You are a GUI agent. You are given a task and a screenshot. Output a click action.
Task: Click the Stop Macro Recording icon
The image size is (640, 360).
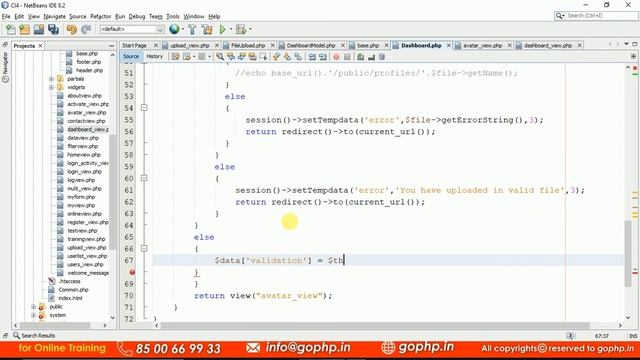pos(347,57)
